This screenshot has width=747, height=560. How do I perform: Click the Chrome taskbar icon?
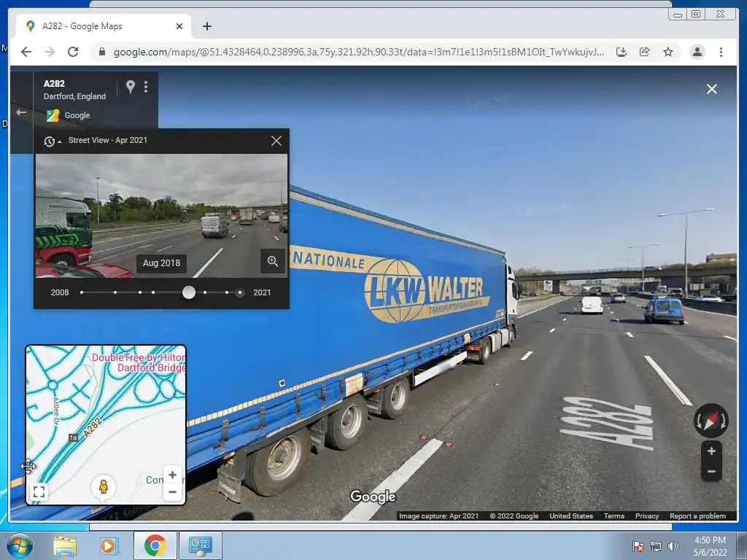point(155,545)
